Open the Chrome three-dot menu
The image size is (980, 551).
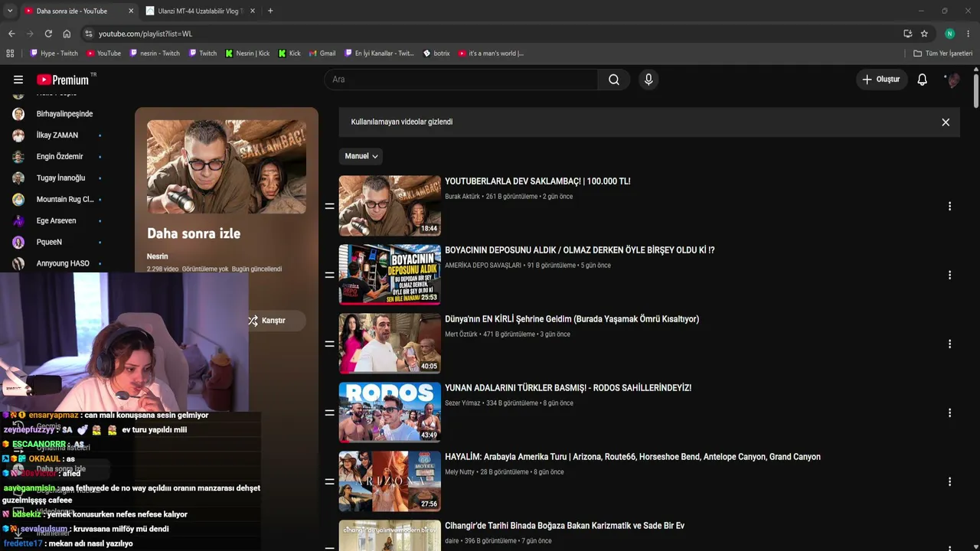pos(969,34)
